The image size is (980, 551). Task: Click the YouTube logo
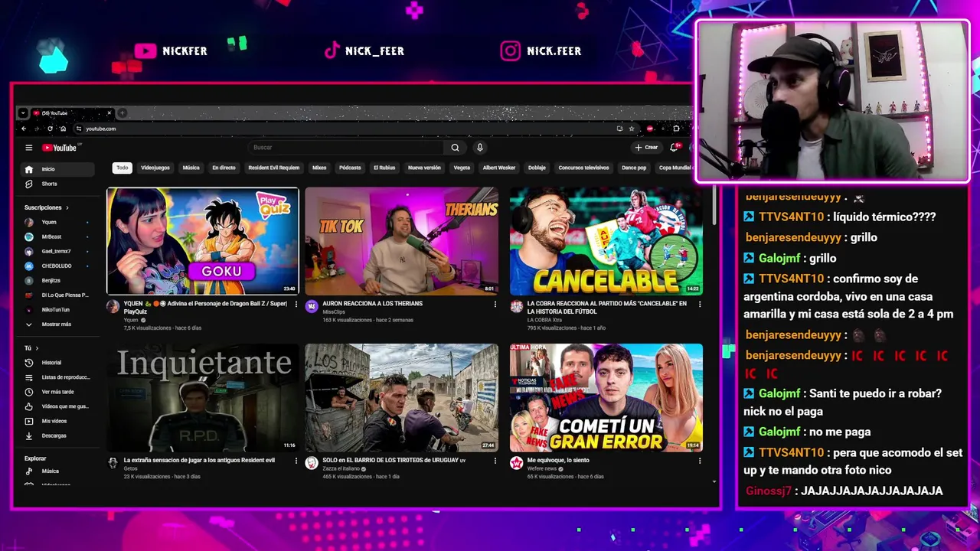(x=60, y=148)
